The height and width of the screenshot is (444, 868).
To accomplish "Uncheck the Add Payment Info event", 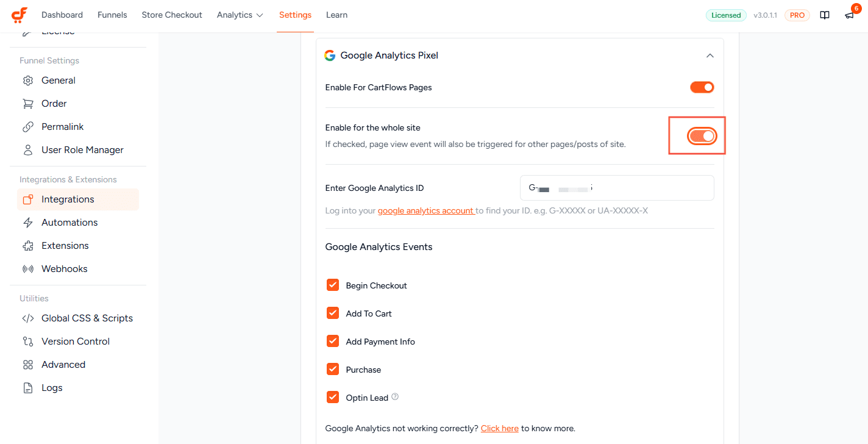I will [333, 341].
